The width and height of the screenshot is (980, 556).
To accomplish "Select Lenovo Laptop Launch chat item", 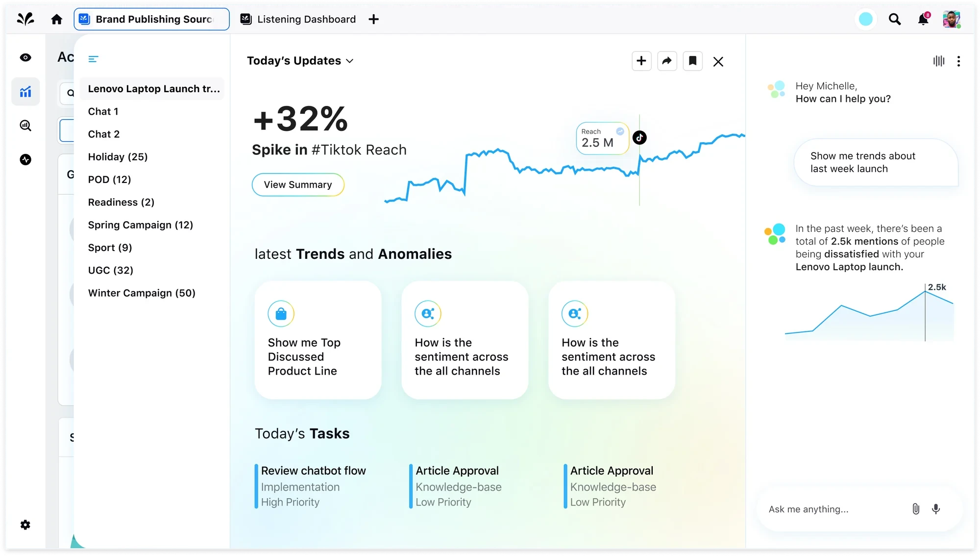I will (x=152, y=89).
